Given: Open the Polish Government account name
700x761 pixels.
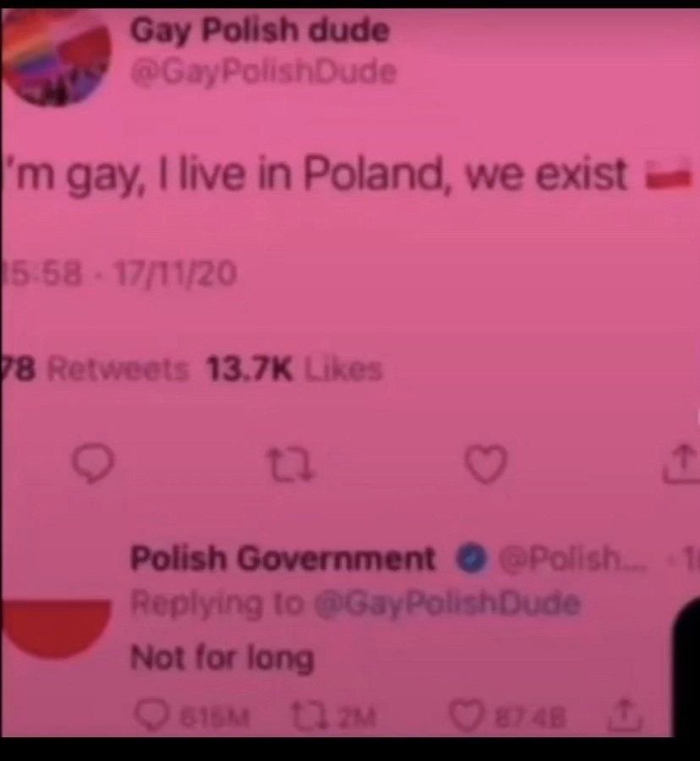Looking at the screenshot, I should (282, 559).
